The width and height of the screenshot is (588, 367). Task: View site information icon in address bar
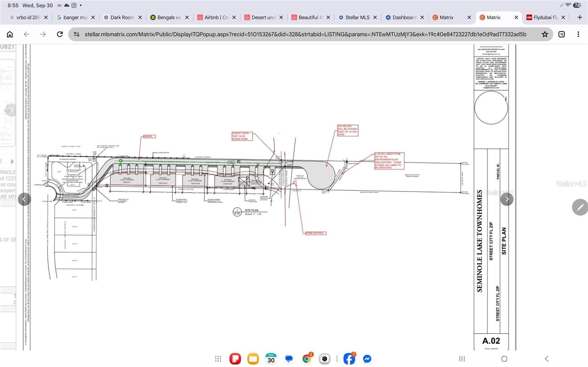(76, 34)
